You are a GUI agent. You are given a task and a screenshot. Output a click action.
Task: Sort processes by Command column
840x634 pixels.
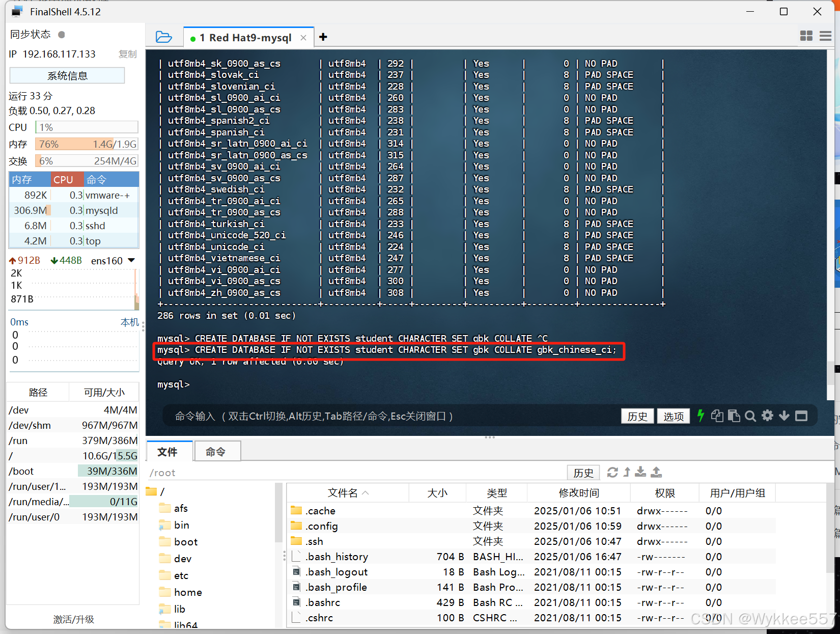(111, 180)
